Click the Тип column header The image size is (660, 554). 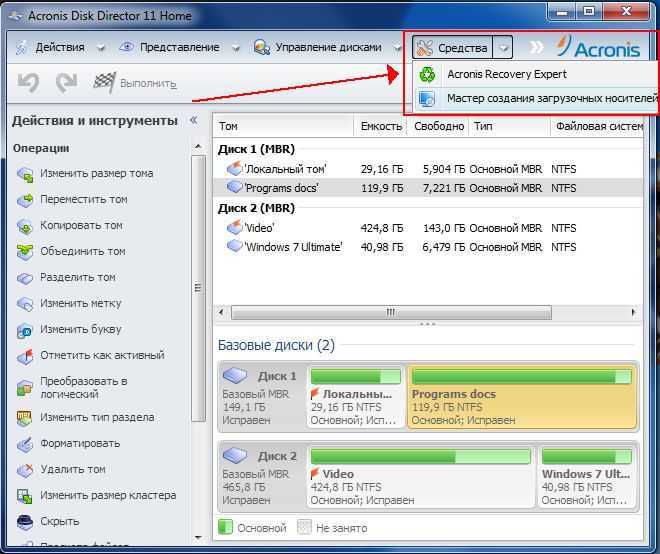[x=509, y=126]
